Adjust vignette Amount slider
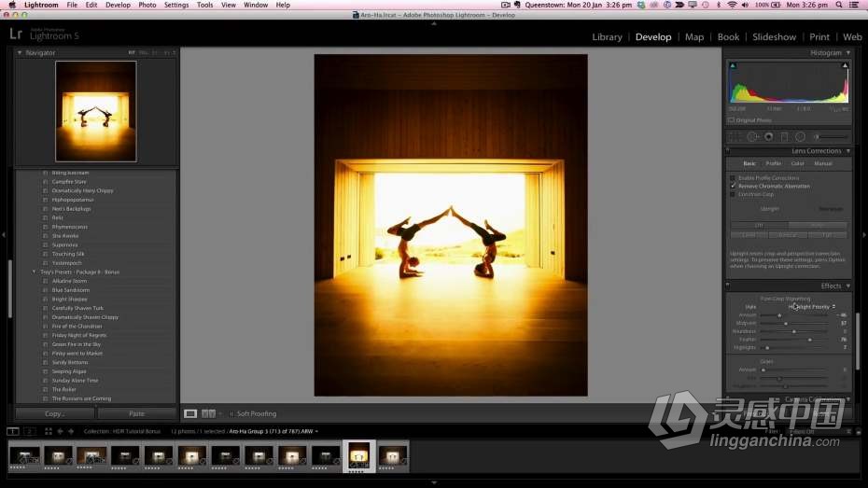This screenshot has height=488, width=868. click(x=779, y=314)
